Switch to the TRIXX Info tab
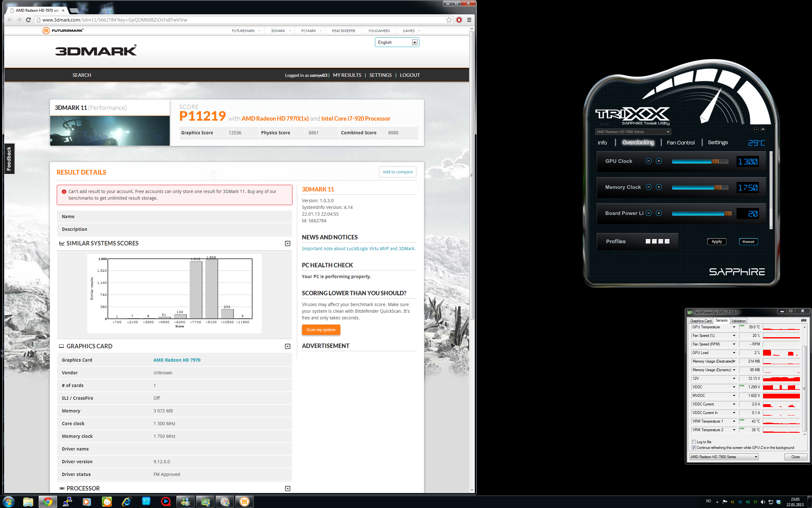Screen dimensions: 812x508 (x=602, y=143)
